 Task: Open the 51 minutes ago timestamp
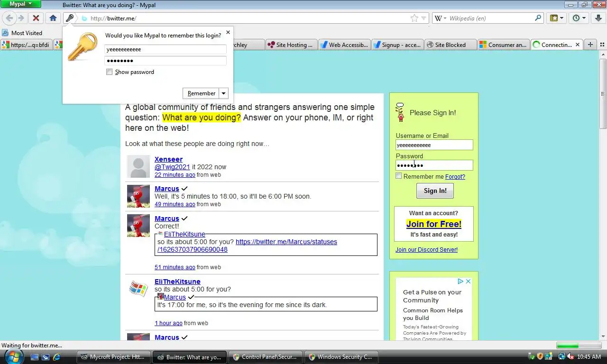(x=175, y=267)
